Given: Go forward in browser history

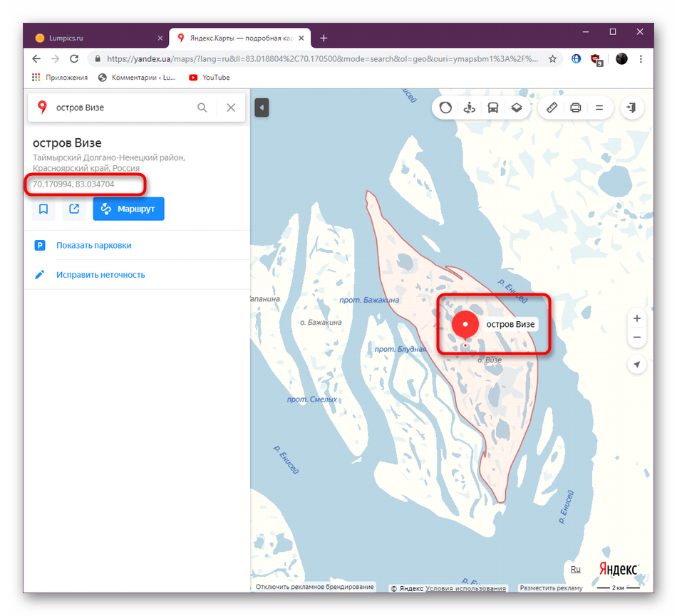Looking at the screenshot, I should [56, 58].
